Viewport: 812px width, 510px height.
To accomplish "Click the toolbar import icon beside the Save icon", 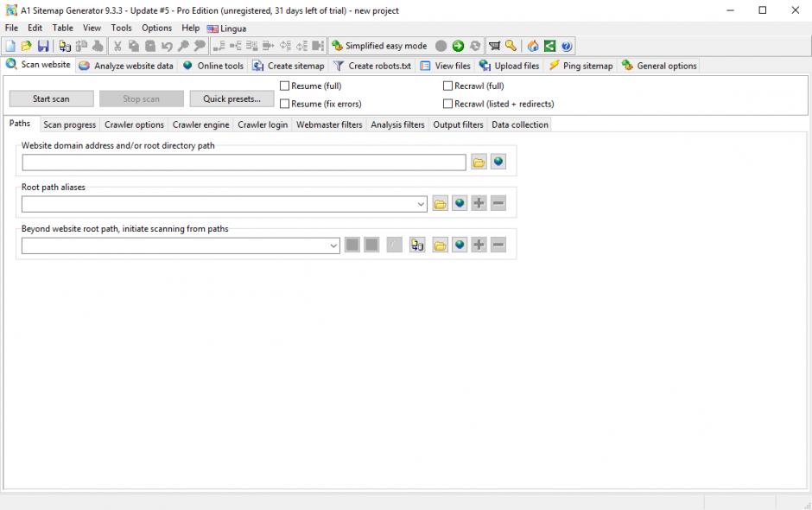I will [65, 46].
